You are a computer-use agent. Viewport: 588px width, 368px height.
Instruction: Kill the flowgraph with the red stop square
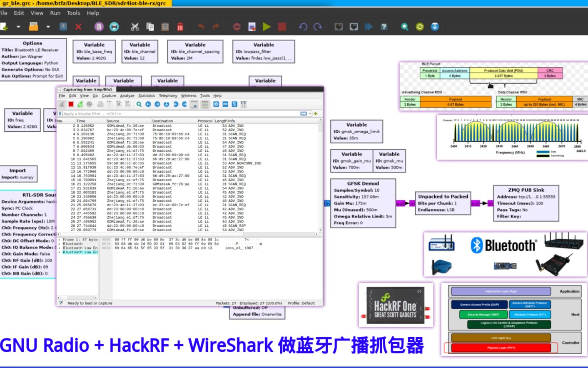tap(282, 27)
